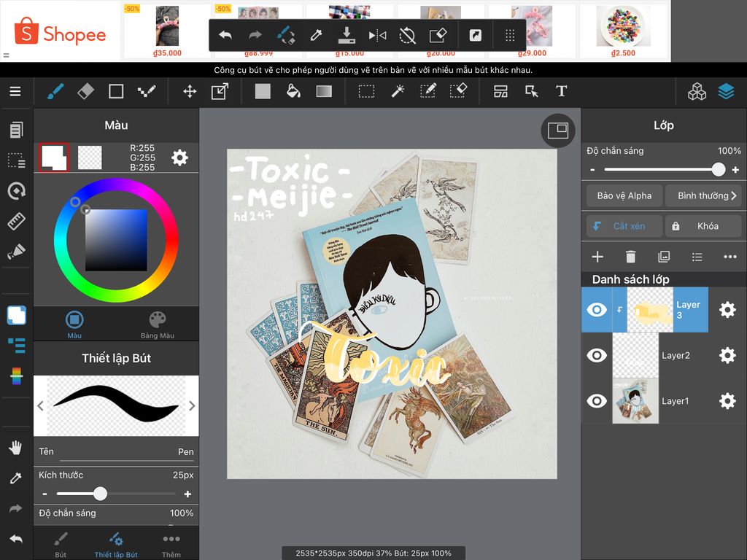Open Layer2 settings gear
The height and width of the screenshot is (560, 747).
(x=727, y=355)
